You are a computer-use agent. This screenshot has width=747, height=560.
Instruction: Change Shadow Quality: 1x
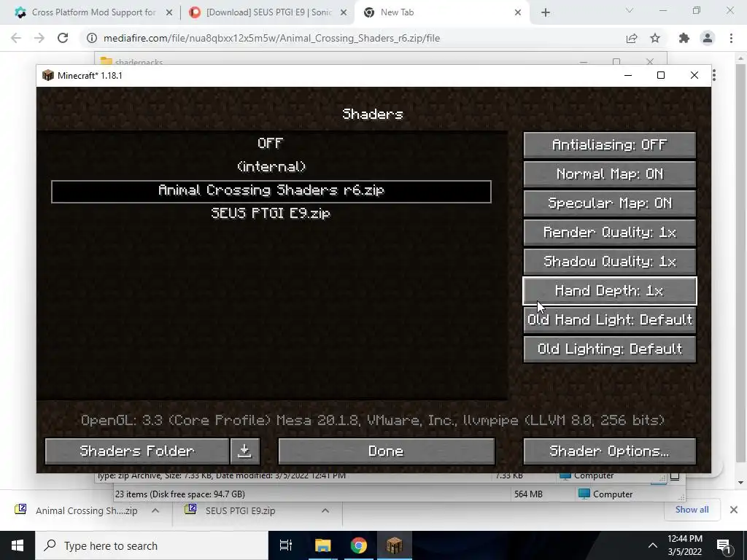609,262
